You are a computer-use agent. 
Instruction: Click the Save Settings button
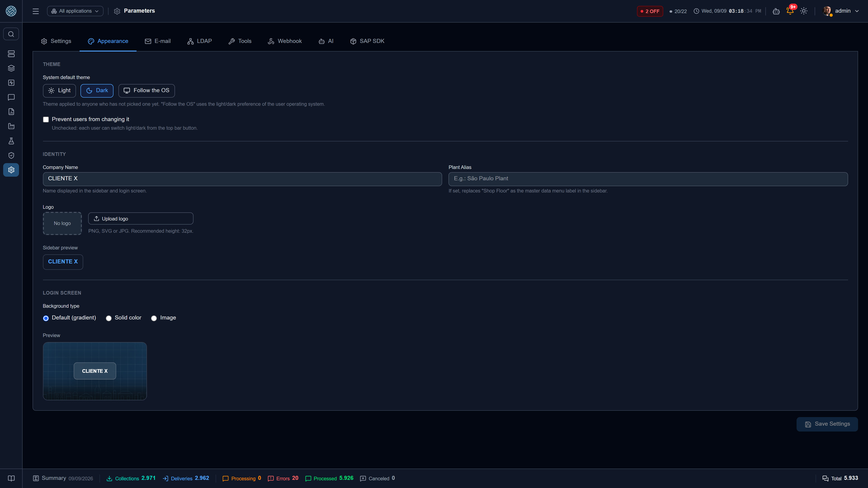click(x=827, y=424)
